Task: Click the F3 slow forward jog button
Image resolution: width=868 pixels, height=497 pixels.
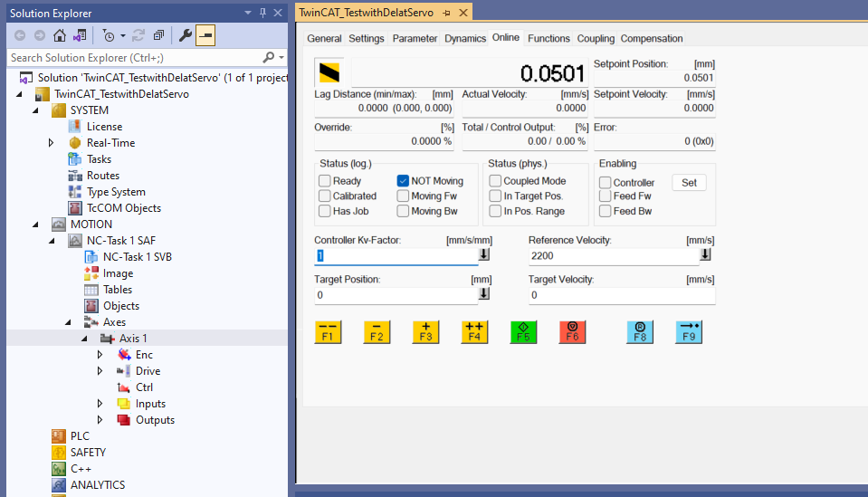Action: 425,332
